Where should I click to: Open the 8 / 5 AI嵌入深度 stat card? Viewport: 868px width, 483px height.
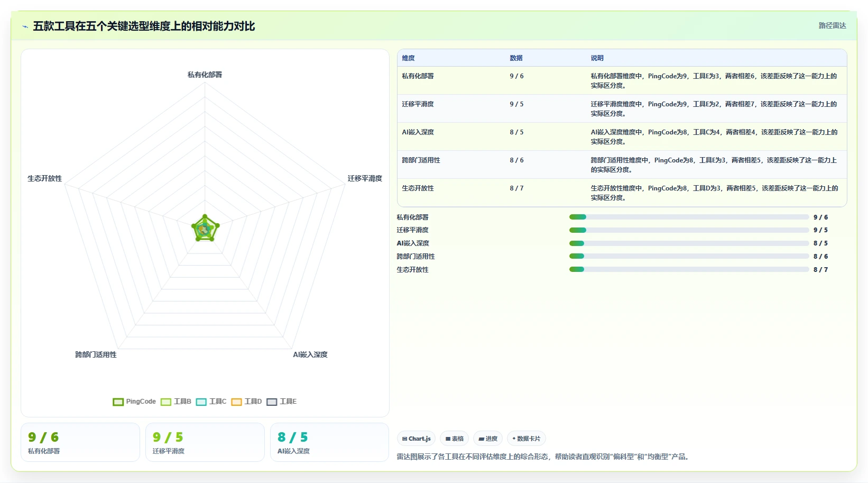tap(330, 442)
